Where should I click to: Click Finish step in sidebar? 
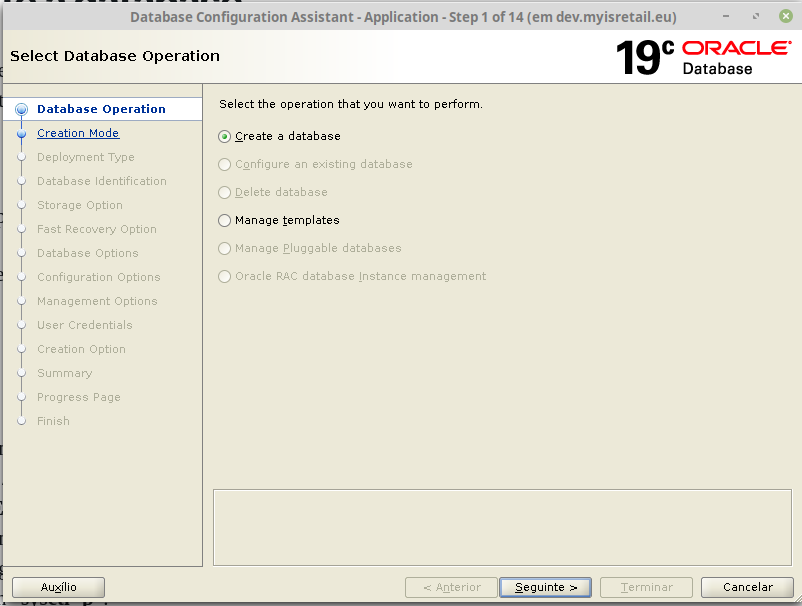(53, 421)
